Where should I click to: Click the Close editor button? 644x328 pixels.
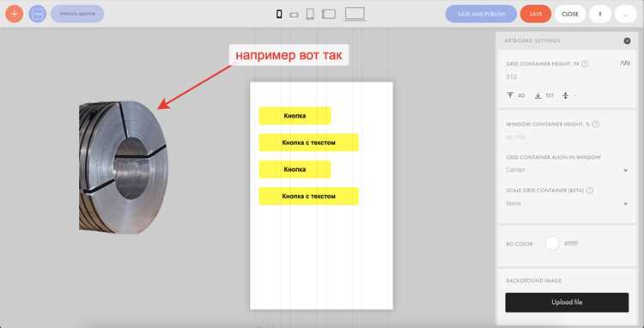tap(570, 14)
